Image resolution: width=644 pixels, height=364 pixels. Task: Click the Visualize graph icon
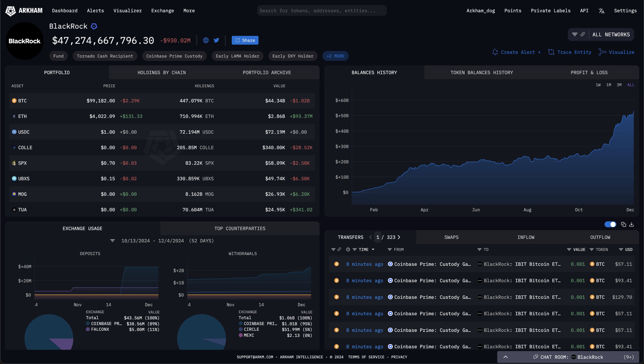[x=602, y=52]
